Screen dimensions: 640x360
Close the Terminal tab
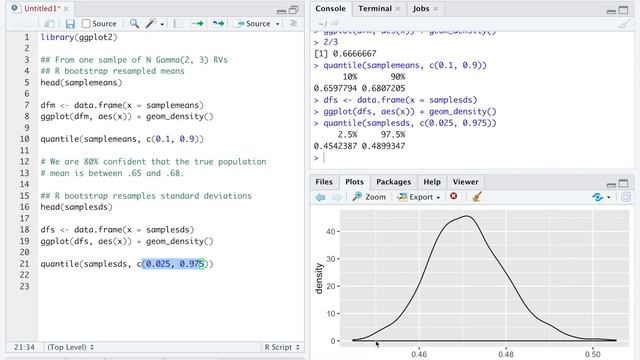pyautogui.click(x=398, y=9)
